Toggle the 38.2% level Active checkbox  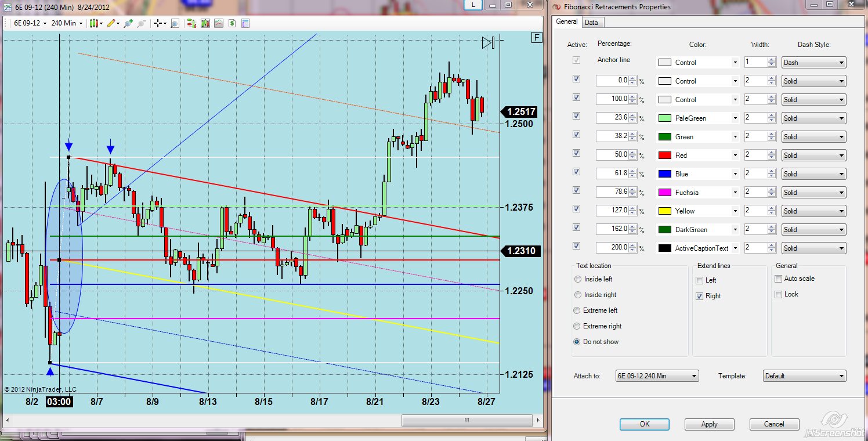coord(576,135)
